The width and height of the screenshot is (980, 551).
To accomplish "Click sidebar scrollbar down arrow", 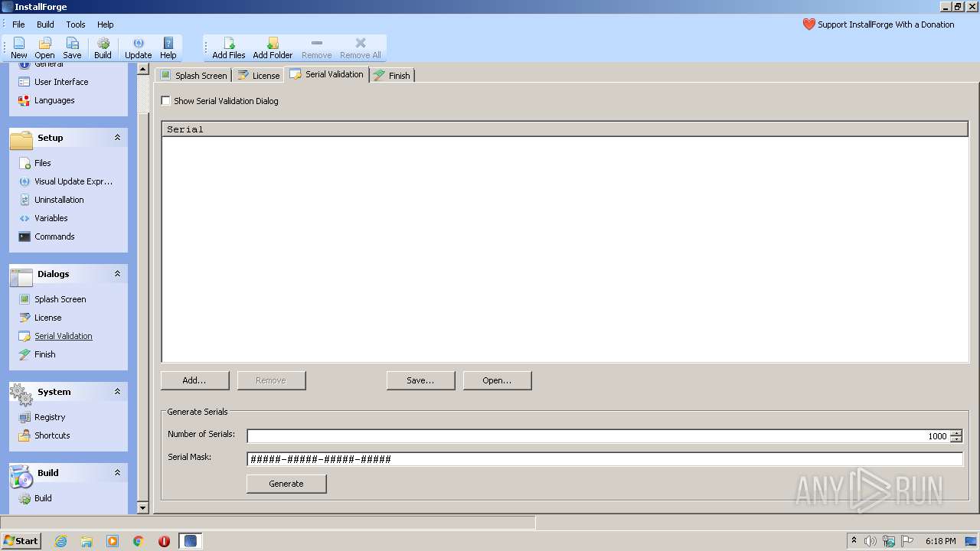I will (x=142, y=507).
